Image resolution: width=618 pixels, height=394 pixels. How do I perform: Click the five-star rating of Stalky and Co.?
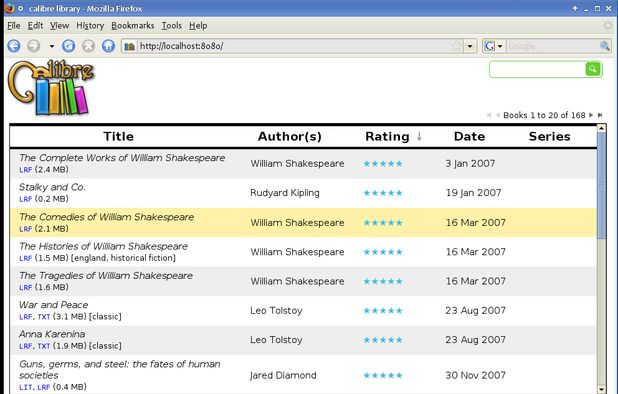tap(383, 193)
